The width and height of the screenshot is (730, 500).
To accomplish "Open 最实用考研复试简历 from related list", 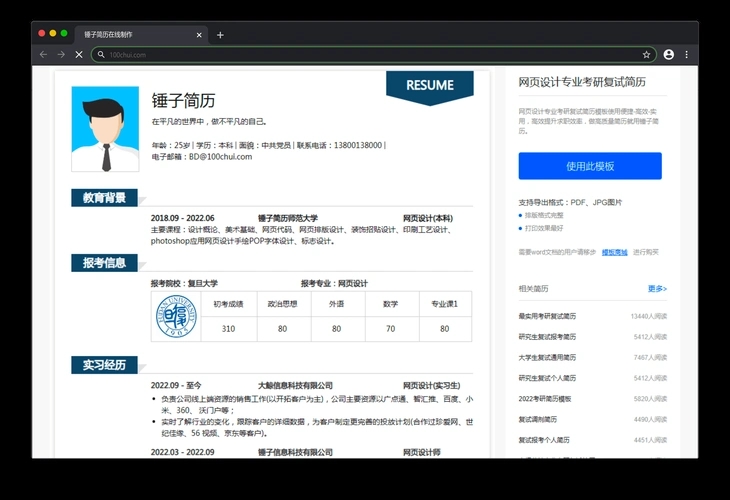I will pos(547,316).
